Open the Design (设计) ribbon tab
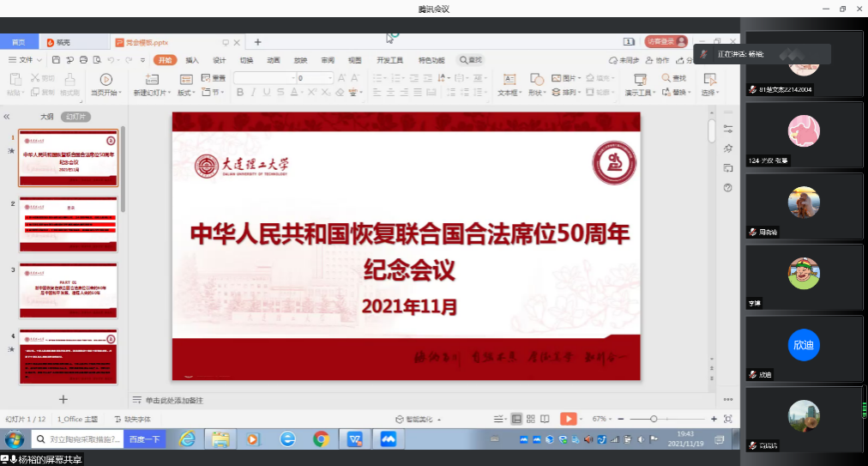 pyautogui.click(x=220, y=60)
